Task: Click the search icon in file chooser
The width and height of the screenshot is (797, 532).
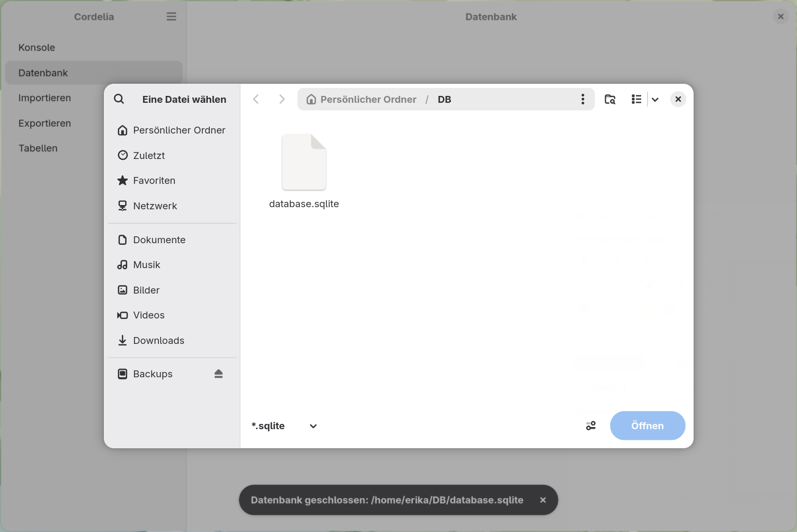Action: [119, 99]
